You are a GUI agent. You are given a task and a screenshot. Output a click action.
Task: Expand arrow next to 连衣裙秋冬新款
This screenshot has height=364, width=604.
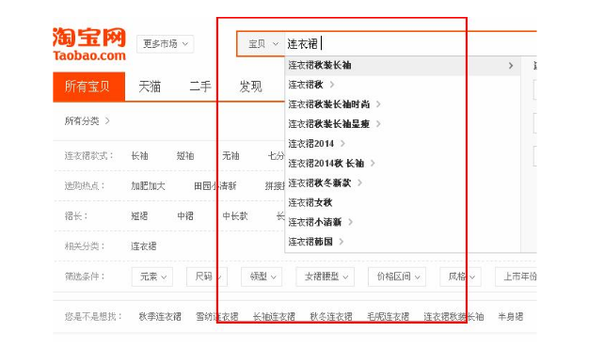[359, 182]
